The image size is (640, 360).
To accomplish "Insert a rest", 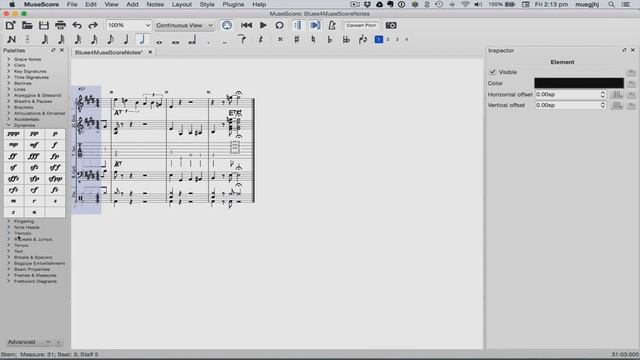I will (260, 40).
